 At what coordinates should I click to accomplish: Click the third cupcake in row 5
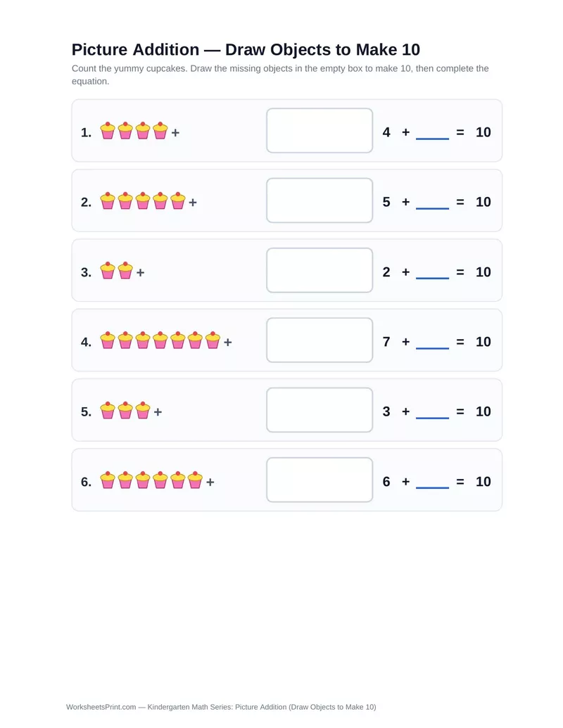pos(143,410)
